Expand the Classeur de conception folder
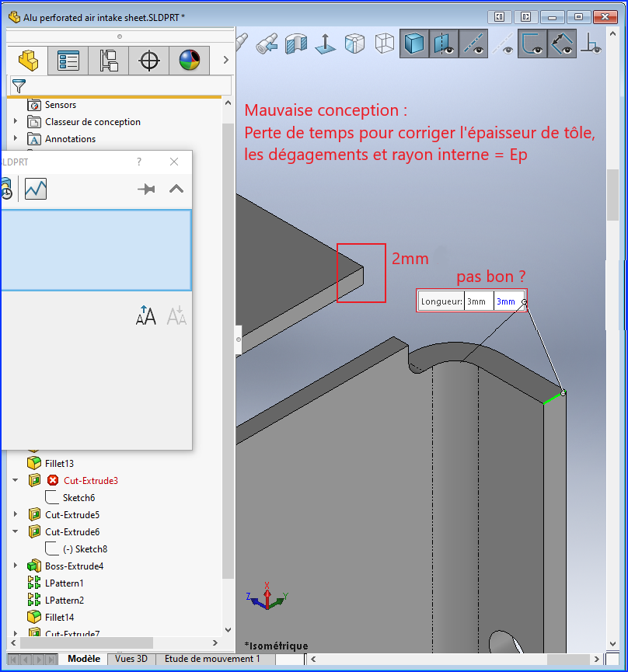The image size is (628, 672). [16, 121]
